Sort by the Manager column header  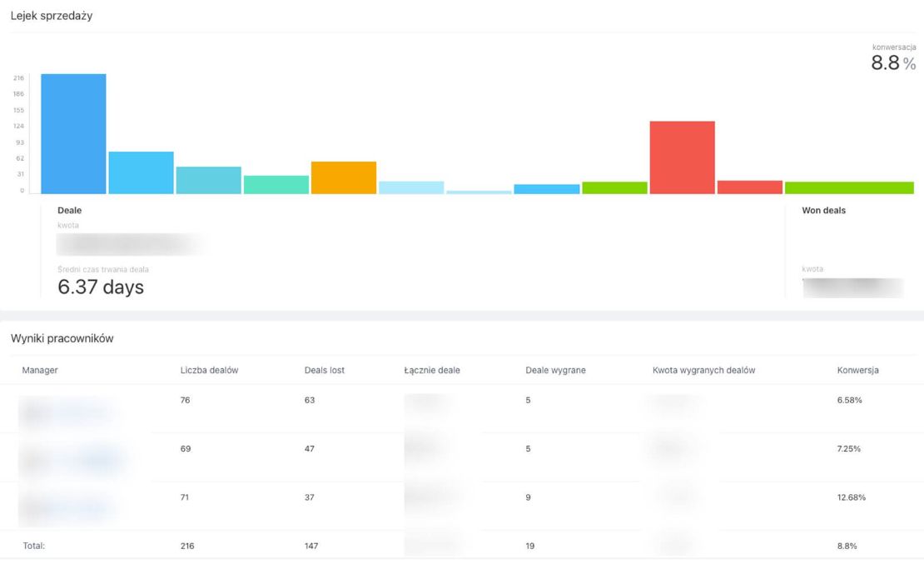[40, 370]
